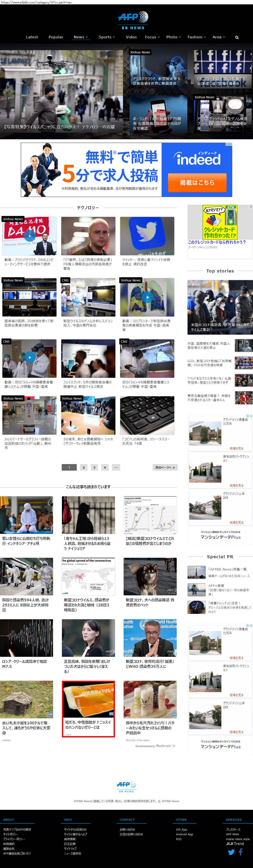Image resolution: width=253 pixels, height=868 pixels.
Task: Play the 5G+VR isolation ward video
Action: point(30,357)
